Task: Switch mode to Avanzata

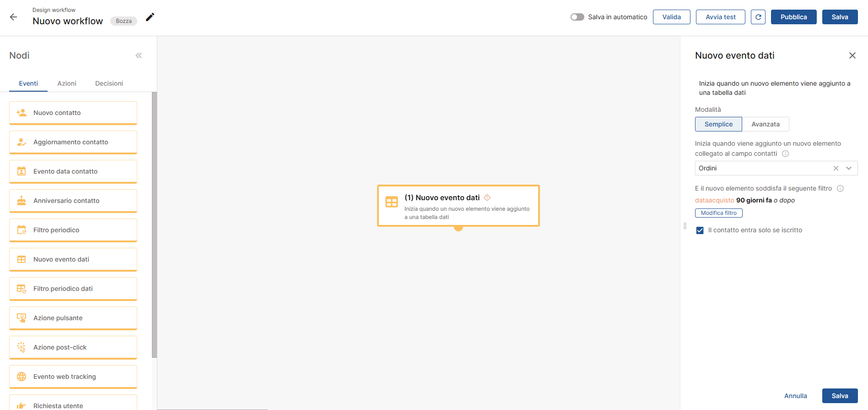Action: coord(765,124)
